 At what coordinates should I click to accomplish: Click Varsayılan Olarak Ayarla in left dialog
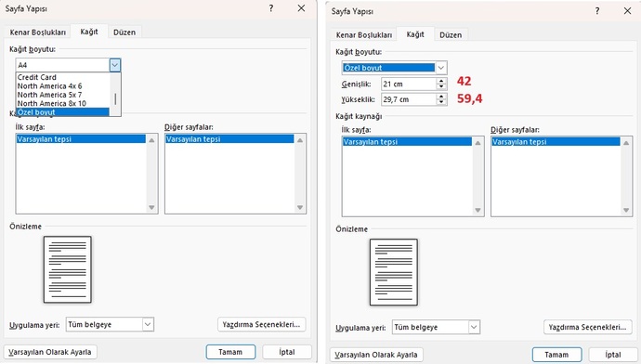click(x=50, y=352)
